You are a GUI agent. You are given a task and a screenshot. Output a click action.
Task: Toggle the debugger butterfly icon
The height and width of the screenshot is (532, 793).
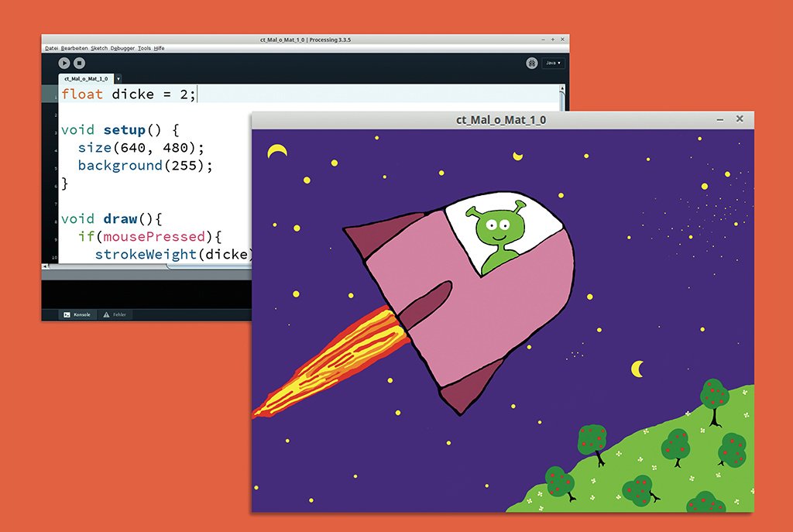tap(532, 63)
